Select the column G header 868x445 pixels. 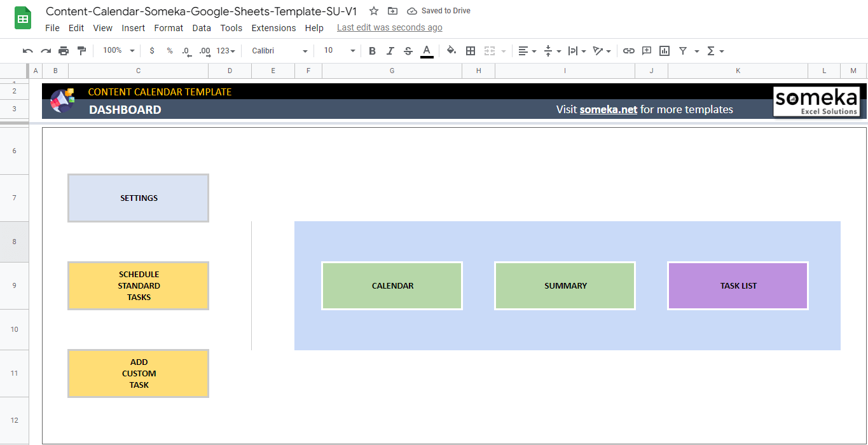[x=392, y=71]
